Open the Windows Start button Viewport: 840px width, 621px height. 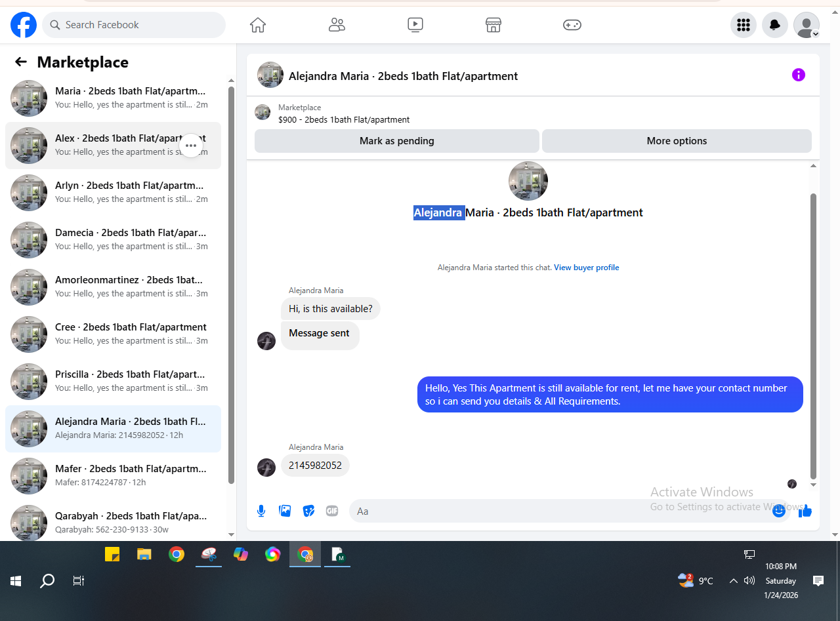click(16, 581)
